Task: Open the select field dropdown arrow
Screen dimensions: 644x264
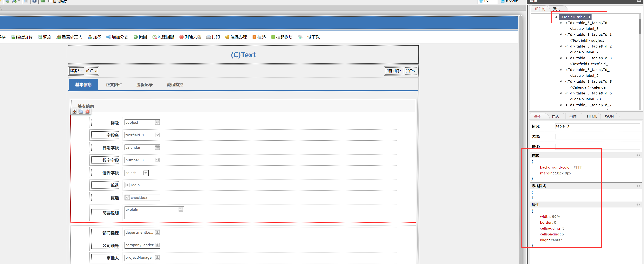Action: [146, 173]
